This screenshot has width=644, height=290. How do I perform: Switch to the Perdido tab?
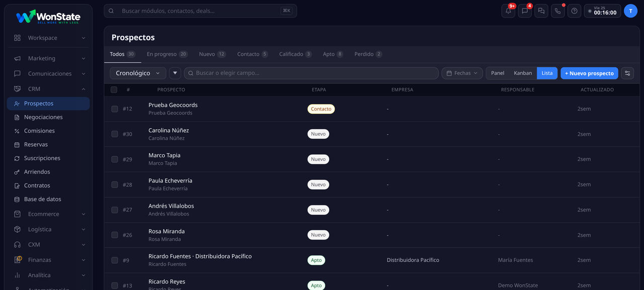368,54
